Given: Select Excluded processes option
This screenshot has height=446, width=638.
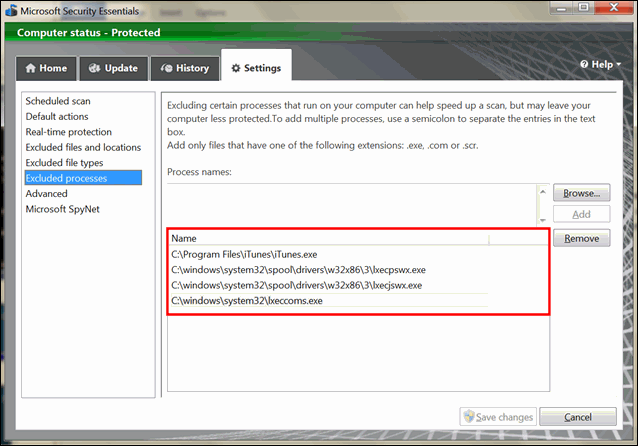Looking at the screenshot, I should [x=83, y=178].
